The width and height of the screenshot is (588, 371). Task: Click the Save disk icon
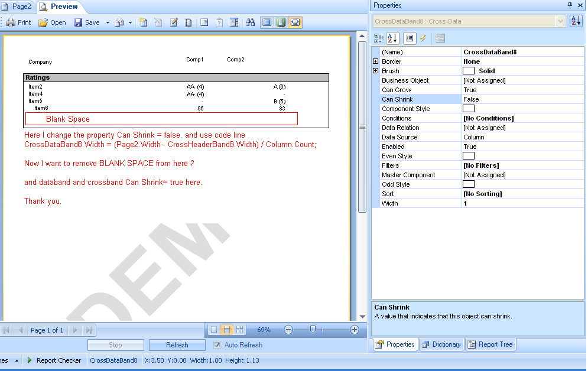click(x=78, y=22)
